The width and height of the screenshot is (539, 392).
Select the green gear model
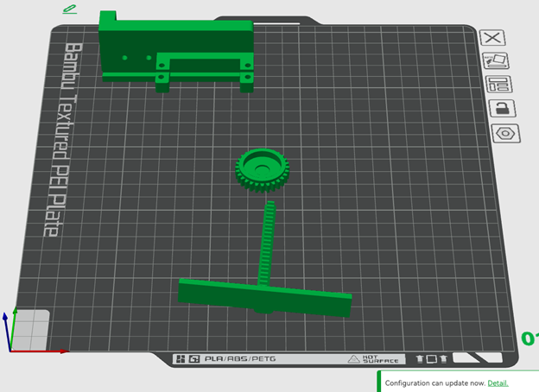(x=263, y=171)
